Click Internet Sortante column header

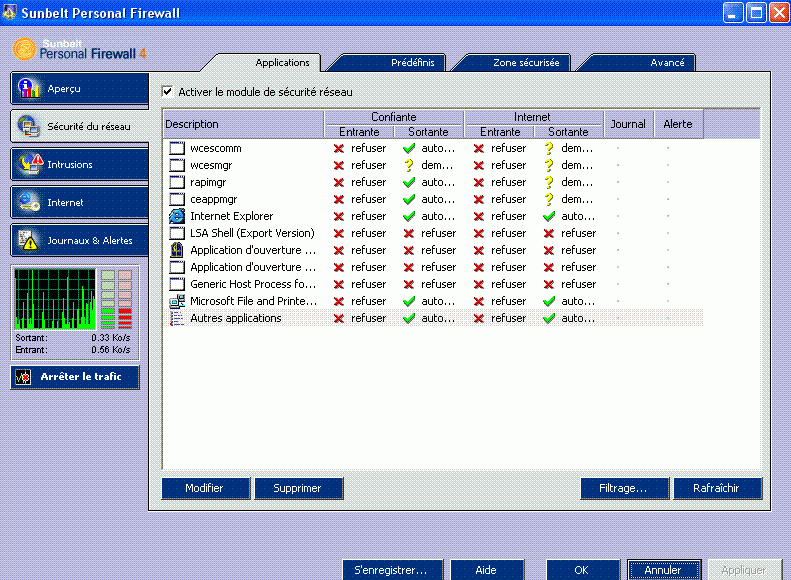pyautogui.click(x=569, y=132)
